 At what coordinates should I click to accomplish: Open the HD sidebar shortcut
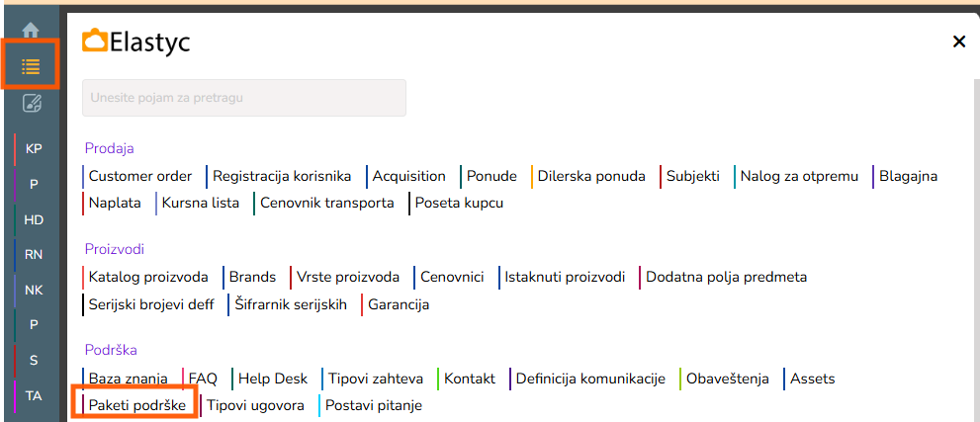(x=34, y=219)
